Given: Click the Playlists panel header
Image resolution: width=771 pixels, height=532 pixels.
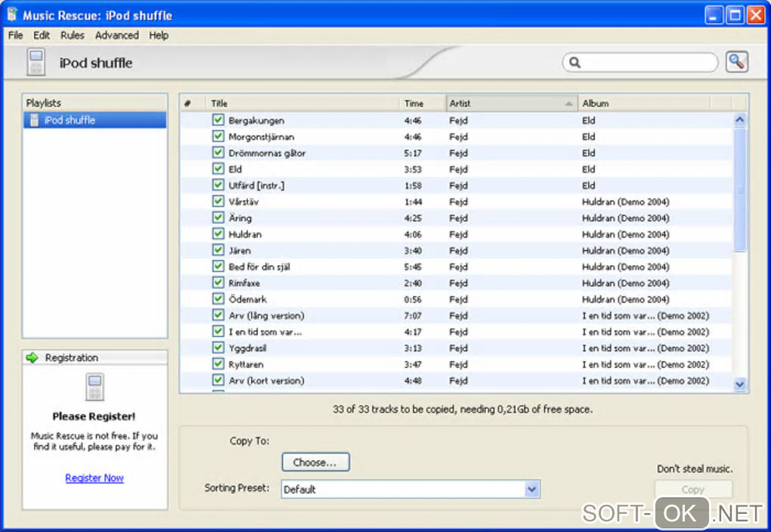Looking at the screenshot, I should tap(95, 103).
